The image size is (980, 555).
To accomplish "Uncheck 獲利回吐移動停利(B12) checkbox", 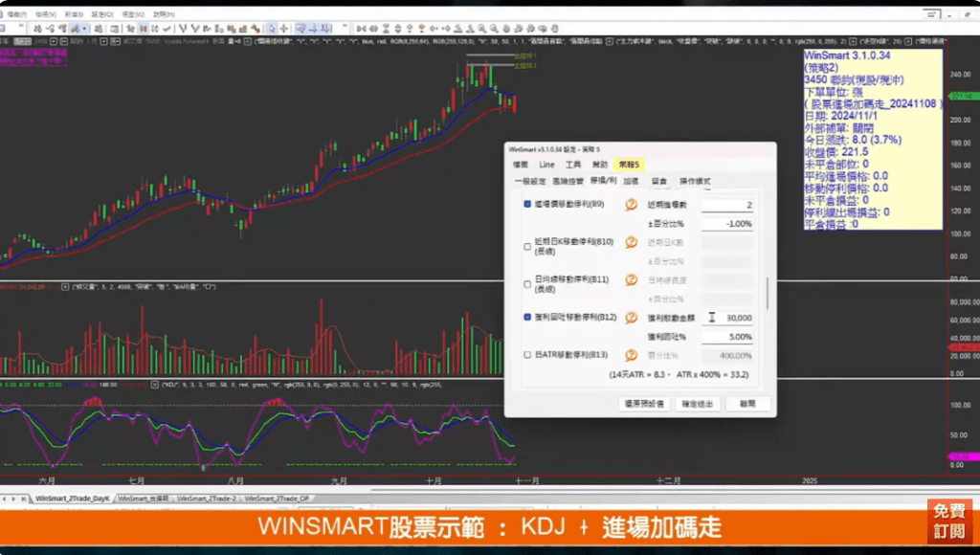I will pos(527,318).
